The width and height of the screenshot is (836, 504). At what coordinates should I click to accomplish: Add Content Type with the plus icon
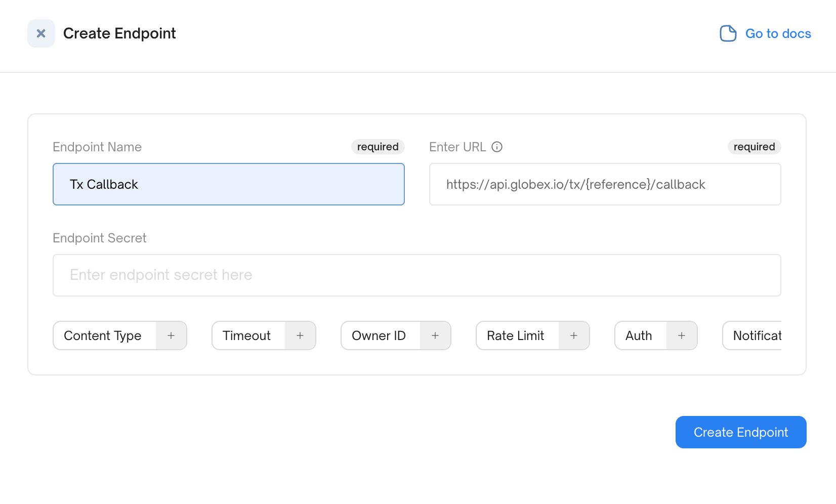[x=171, y=335]
